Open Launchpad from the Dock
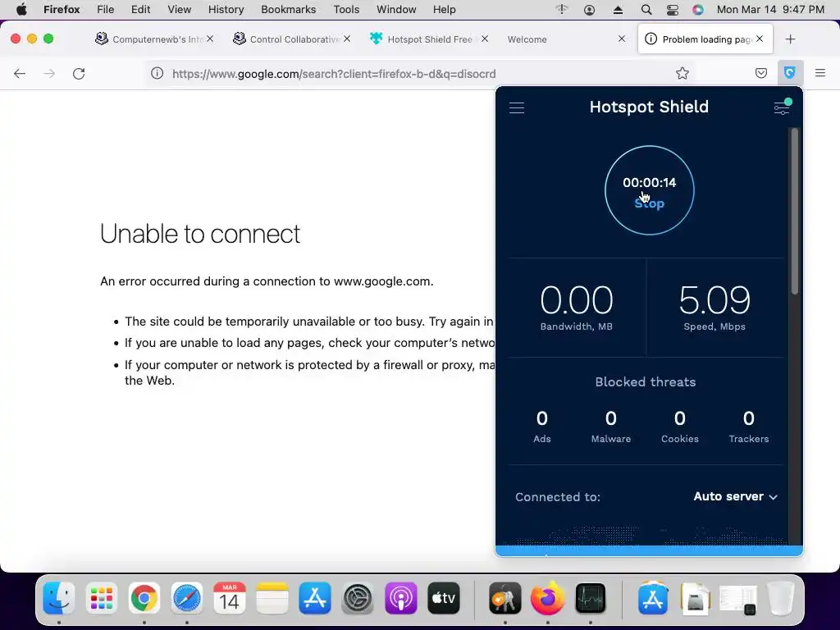Screen dimensions: 840x630 [x=101, y=598]
